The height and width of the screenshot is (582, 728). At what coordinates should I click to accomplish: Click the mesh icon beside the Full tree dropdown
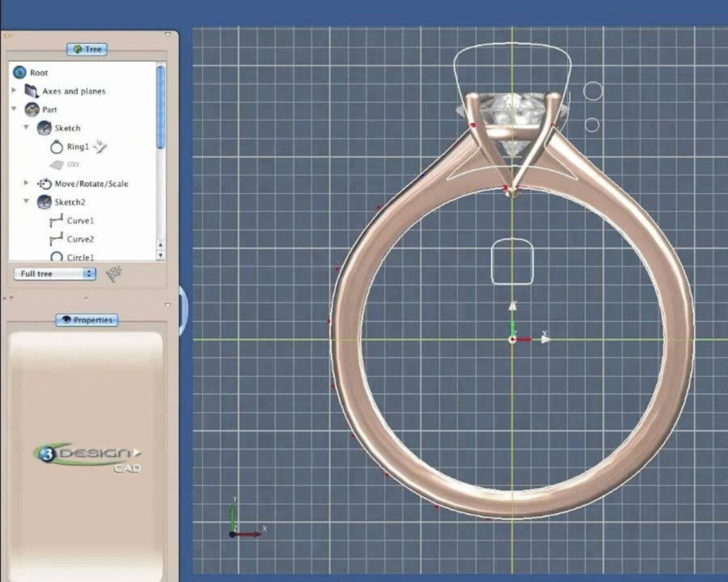click(x=114, y=274)
